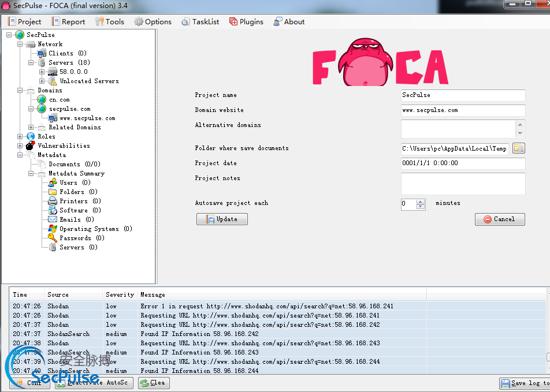This screenshot has height=392, width=550.
Task: Click the Source column header in log
Action: (x=73, y=294)
